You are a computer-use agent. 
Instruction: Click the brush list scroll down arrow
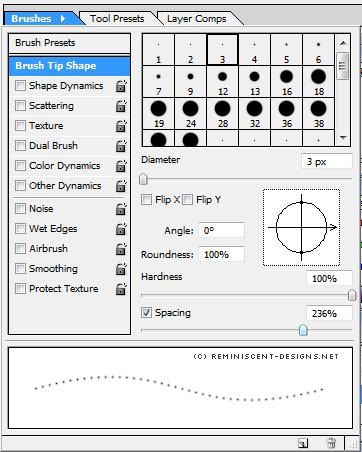click(x=343, y=138)
